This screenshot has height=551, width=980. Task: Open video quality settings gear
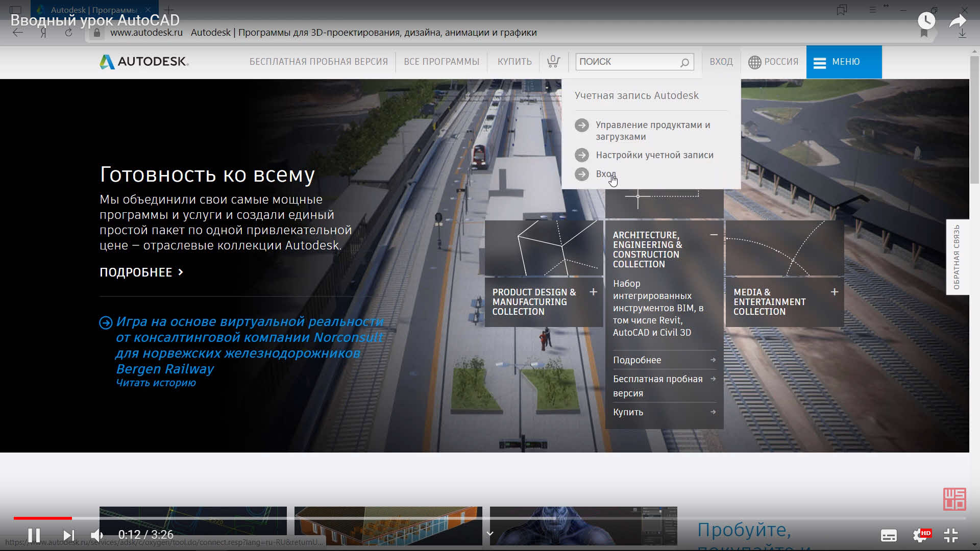point(920,535)
